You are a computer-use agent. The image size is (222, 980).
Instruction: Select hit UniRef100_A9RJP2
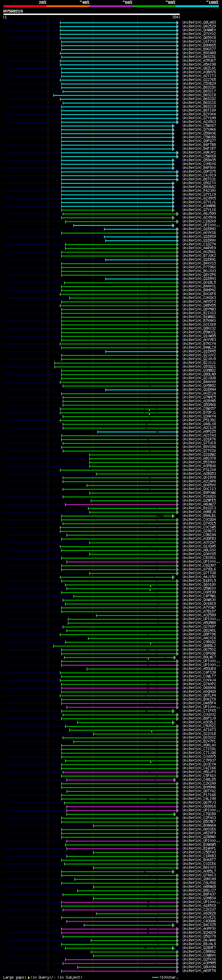199,153
